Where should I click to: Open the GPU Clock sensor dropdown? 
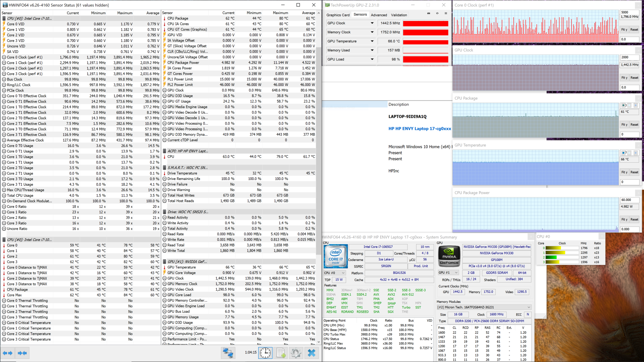tap(372, 23)
